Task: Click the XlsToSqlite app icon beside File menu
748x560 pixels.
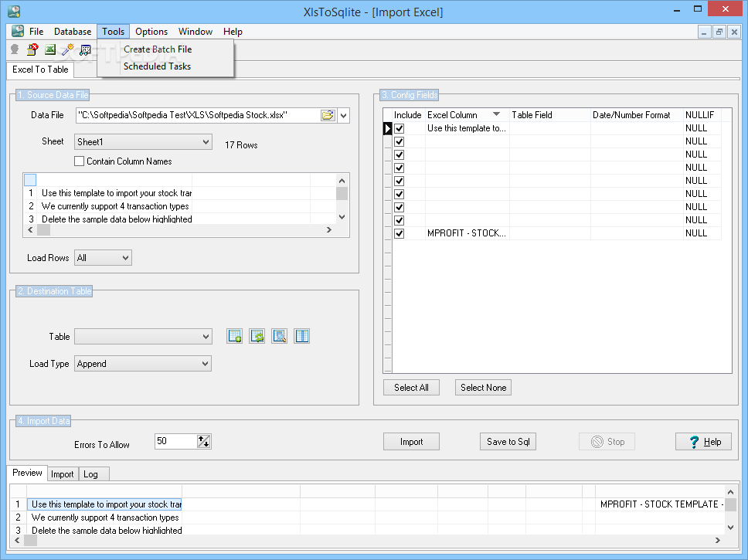Action: [x=17, y=32]
